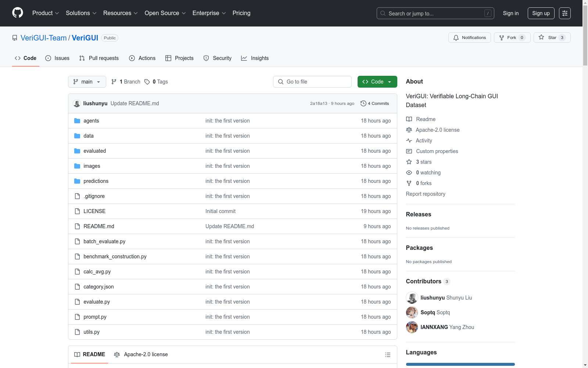Click the Notifications button
This screenshot has width=588, height=368.
click(470, 38)
